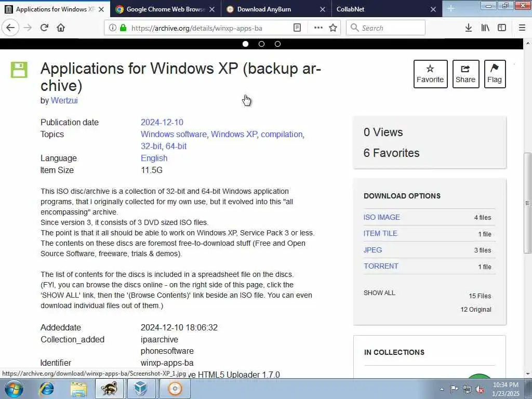Open the Library bookshelf icon

[485, 28]
